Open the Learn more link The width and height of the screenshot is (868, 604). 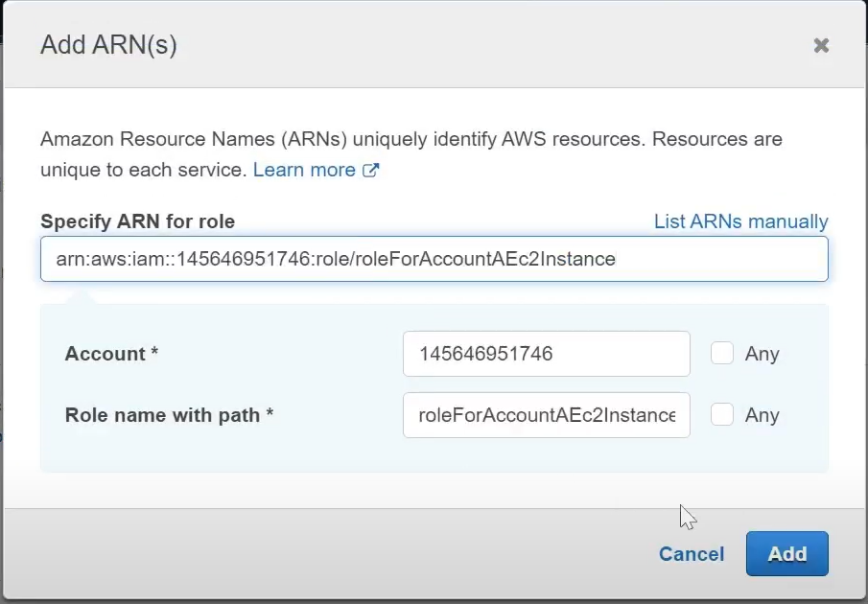click(304, 170)
